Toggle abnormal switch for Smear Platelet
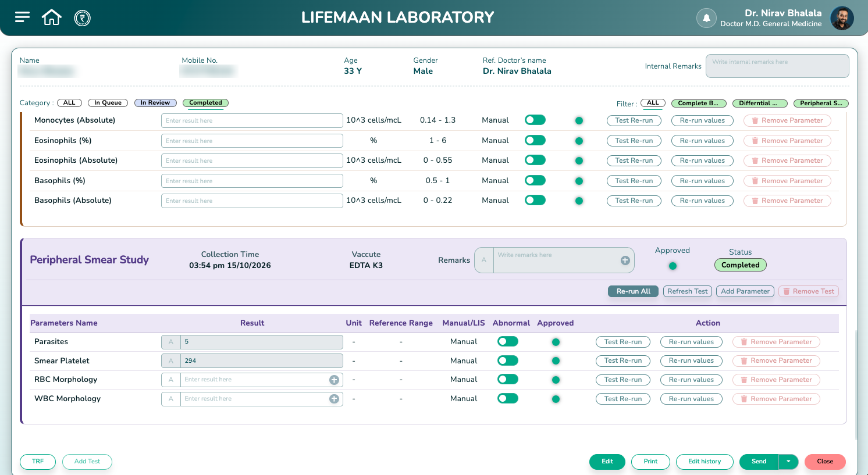Viewport: 868px width, 475px height. click(x=508, y=360)
